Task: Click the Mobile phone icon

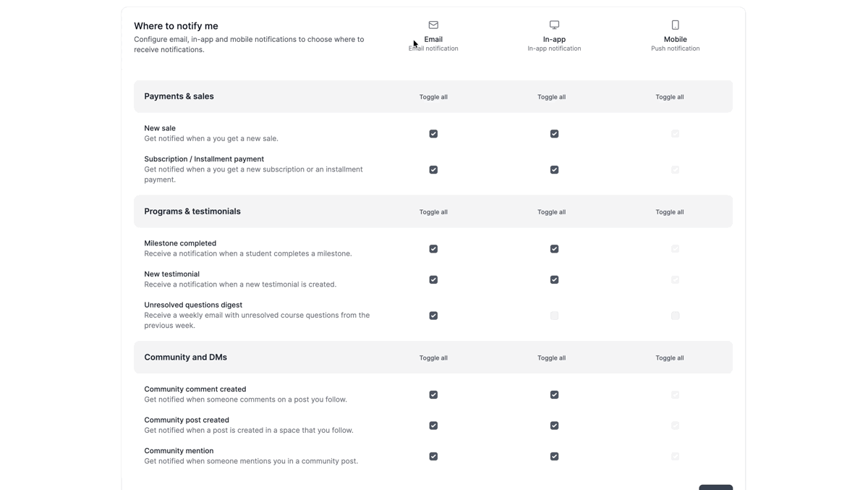Action: tap(675, 25)
